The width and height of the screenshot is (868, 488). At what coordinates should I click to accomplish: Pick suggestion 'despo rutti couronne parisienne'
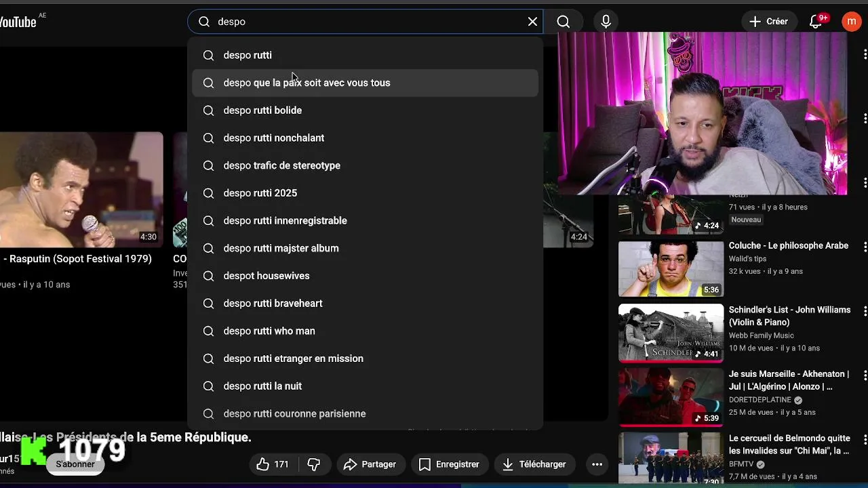[x=366, y=413]
